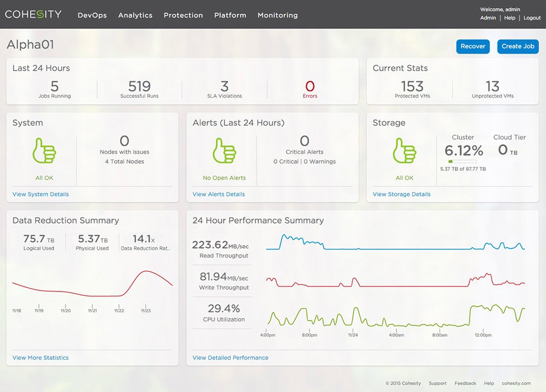Open the Platform section
Viewport: 546px width, 392px height.
230,15
